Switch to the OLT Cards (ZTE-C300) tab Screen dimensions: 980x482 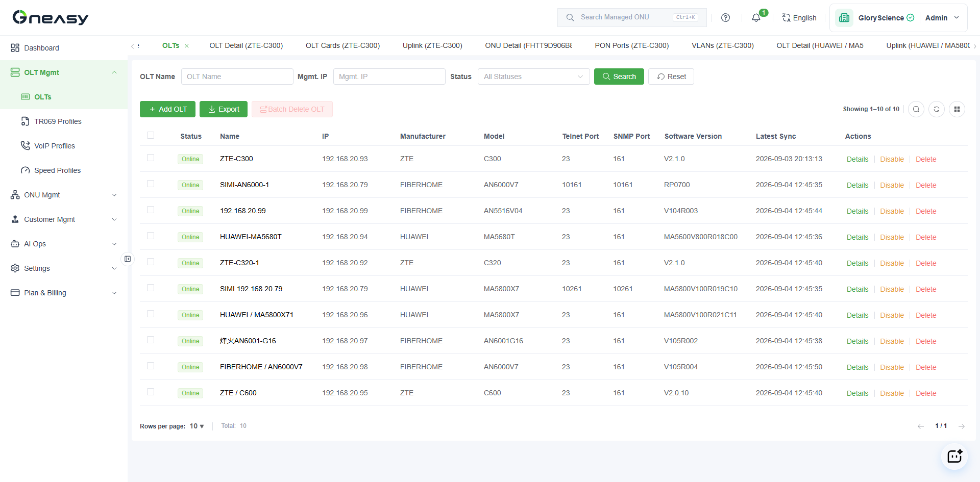click(342, 45)
